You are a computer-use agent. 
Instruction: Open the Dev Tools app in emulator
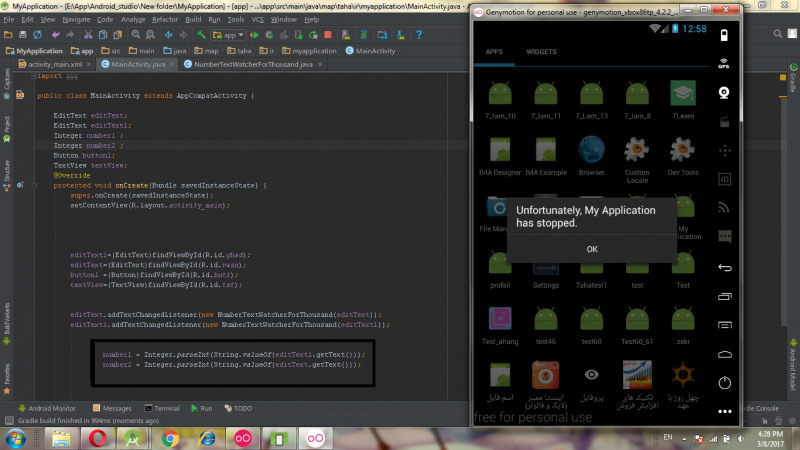683,156
